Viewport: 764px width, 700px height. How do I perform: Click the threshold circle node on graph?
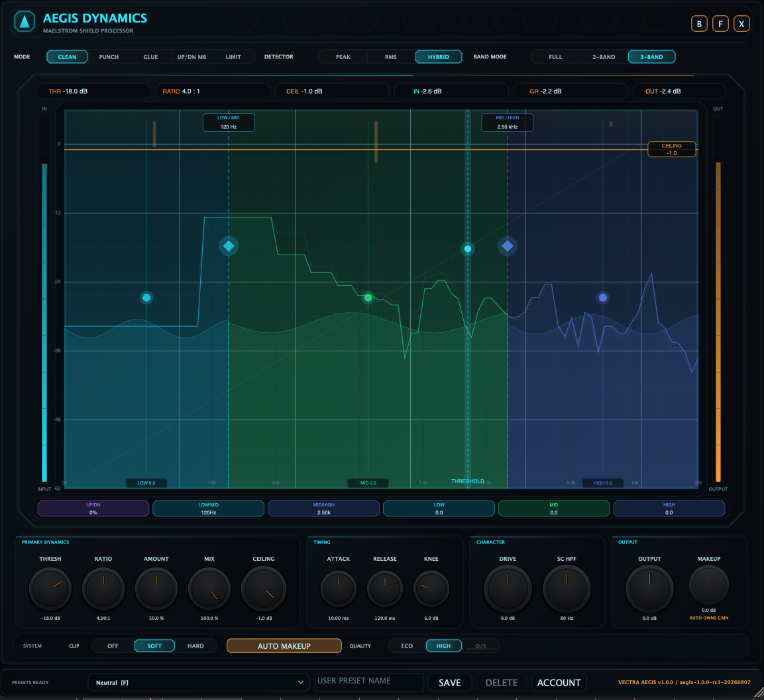pos(468,249)
